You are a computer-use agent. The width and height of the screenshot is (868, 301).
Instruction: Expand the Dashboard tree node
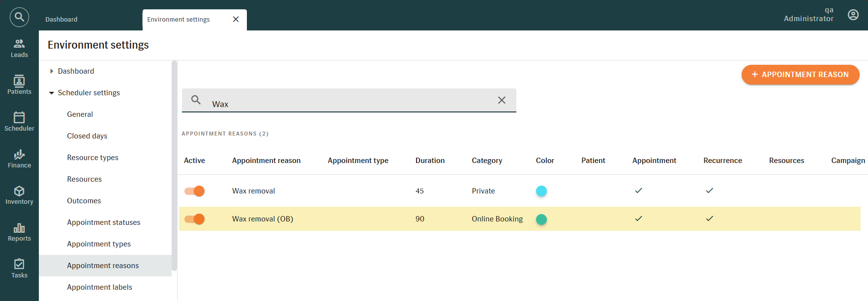pyautogui.click(x=52, y=71)
